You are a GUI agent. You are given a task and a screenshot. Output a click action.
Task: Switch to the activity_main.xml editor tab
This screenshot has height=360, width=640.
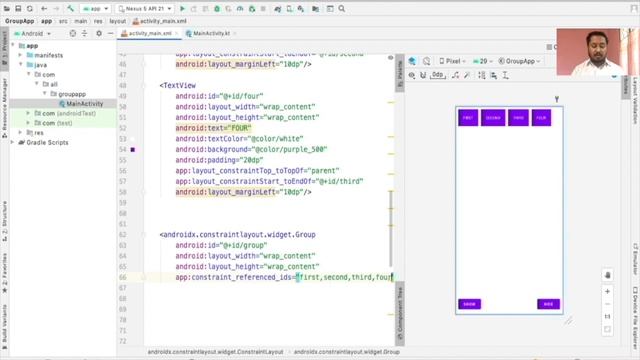point(150,33)
